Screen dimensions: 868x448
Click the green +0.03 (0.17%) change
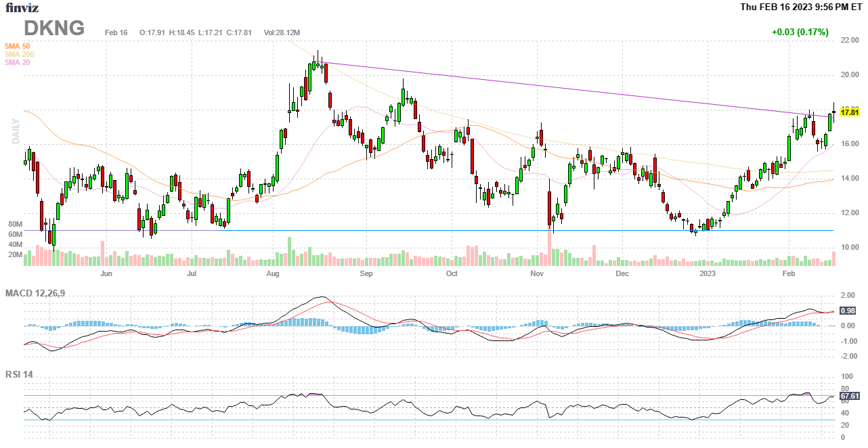[800, 32]
